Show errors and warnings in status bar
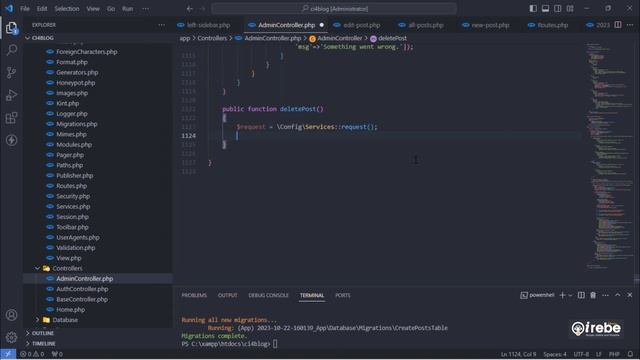The image size is (640, 360). pyautogui.click(x=32, y=354)
